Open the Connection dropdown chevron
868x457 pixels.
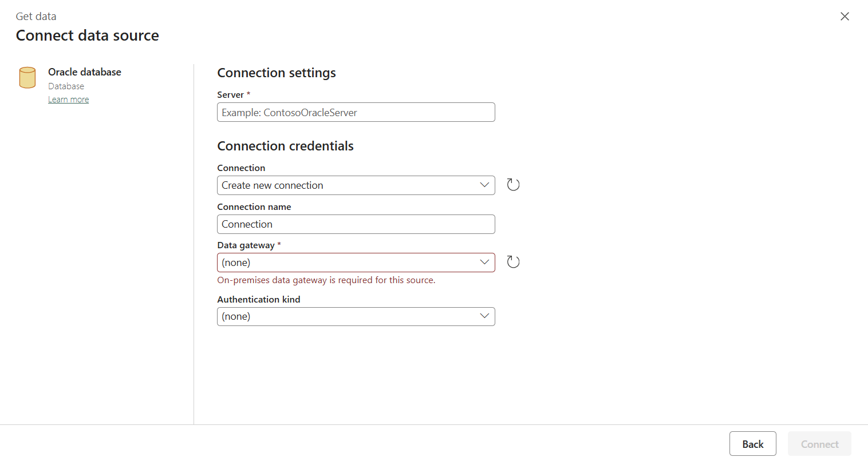pyautogui.click(x=484, y=185)
